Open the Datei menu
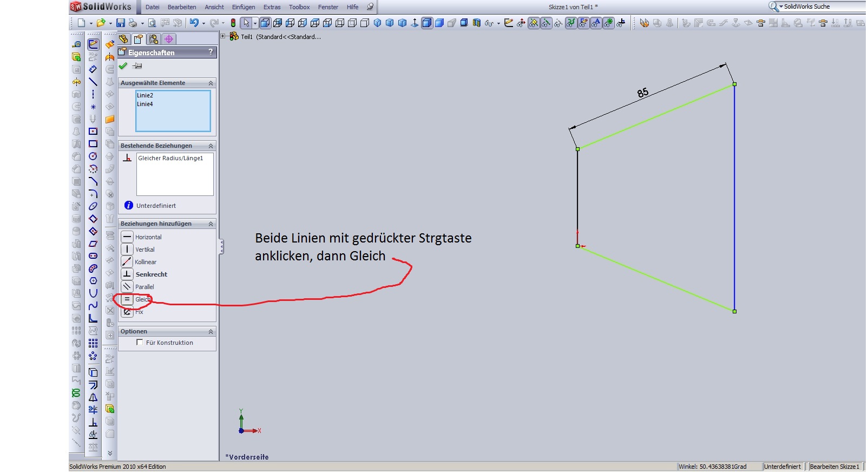Viewport: 868px width, 472px height. pos(153,7)
